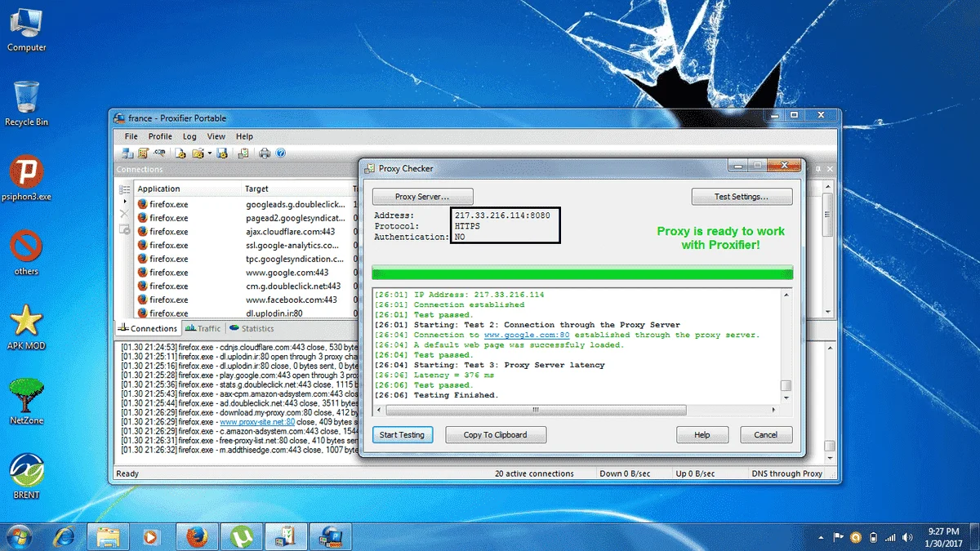The height and width of the screenshot is (551, 980).
Task: Click Firefox in the taskbar
Action: tap(196, 537)
